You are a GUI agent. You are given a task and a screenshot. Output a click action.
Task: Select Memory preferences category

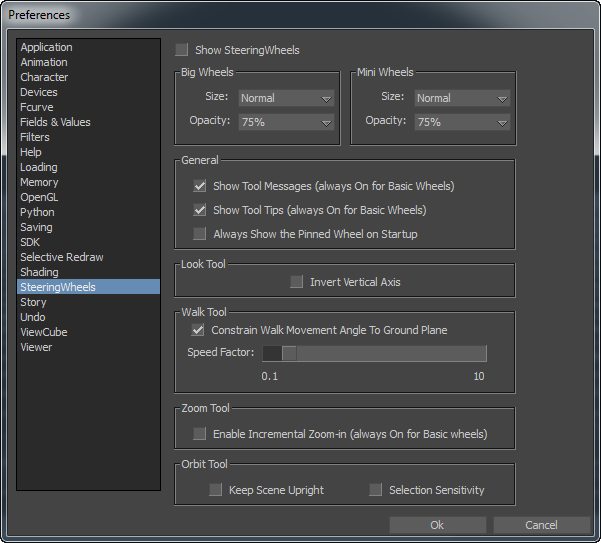[x=88, y=182]
